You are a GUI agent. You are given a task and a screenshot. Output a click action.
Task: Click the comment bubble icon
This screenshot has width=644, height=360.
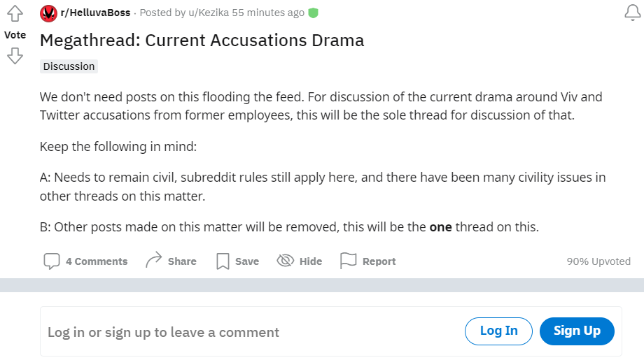[x=52, y=261]
